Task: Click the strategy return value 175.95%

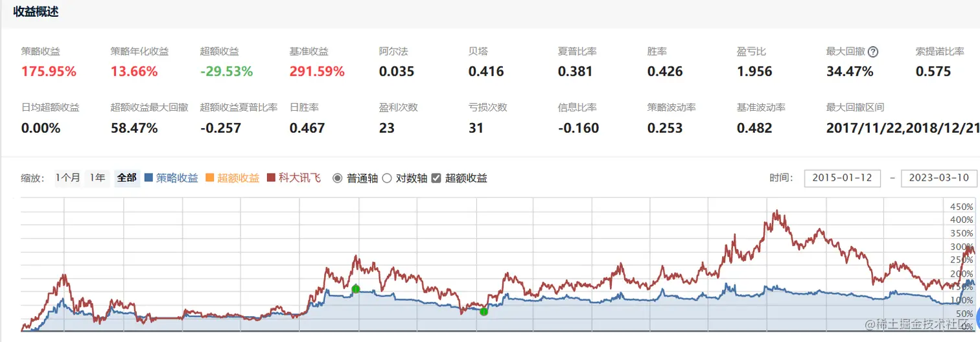Action: tap(48, 71)
